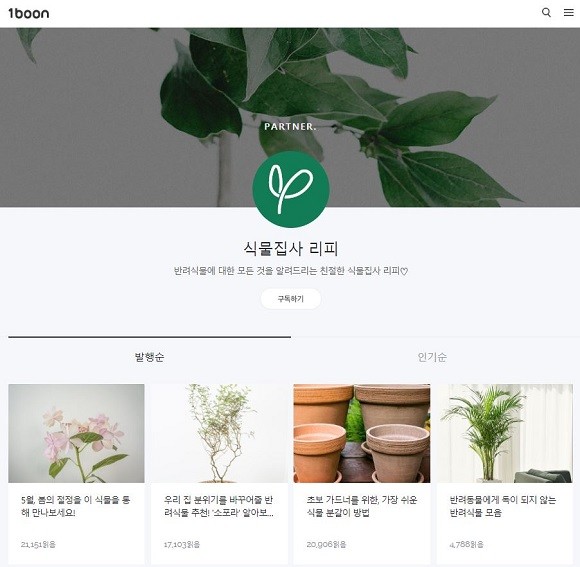Open article titled 5월, 봄의 절정을
This screenshot has width=580, height=567.
click(75, 506)
